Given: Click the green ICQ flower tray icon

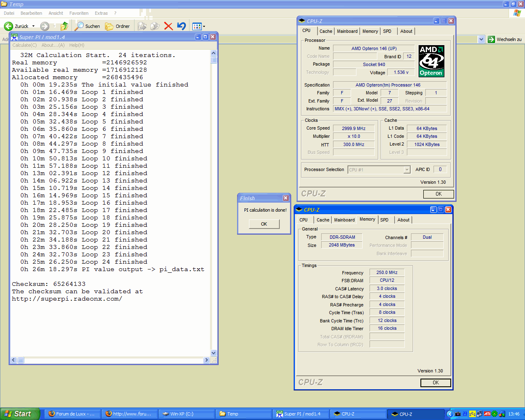Looking at the screenshot, I should pos(495,414).
